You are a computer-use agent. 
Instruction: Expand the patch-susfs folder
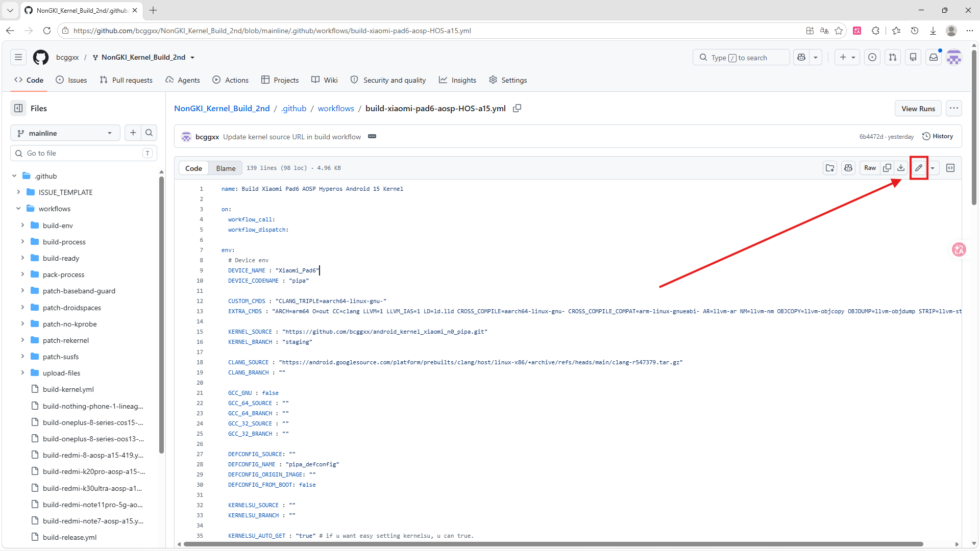22,357
